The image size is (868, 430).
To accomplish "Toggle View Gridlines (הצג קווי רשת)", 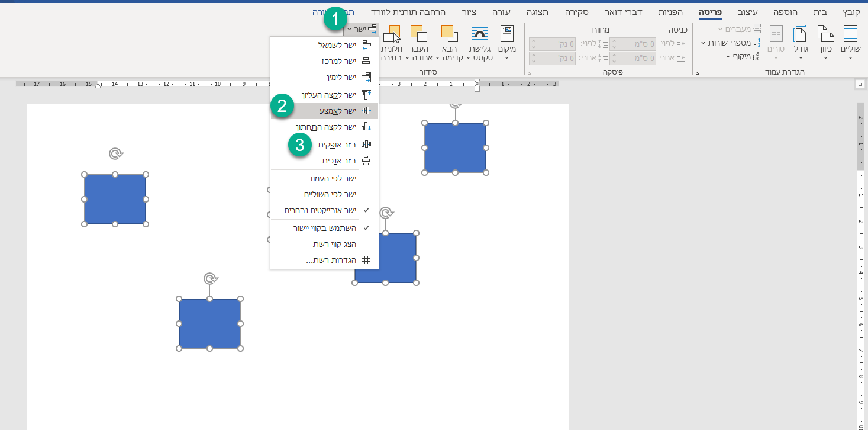I will (x=324, y=244).
